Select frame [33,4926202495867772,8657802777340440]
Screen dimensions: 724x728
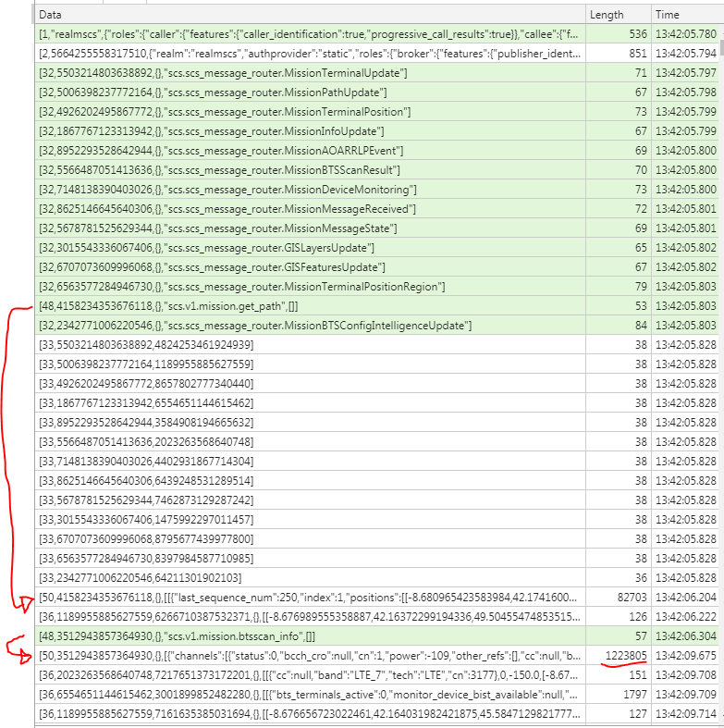pyautogui.click(x=376, y=384)
